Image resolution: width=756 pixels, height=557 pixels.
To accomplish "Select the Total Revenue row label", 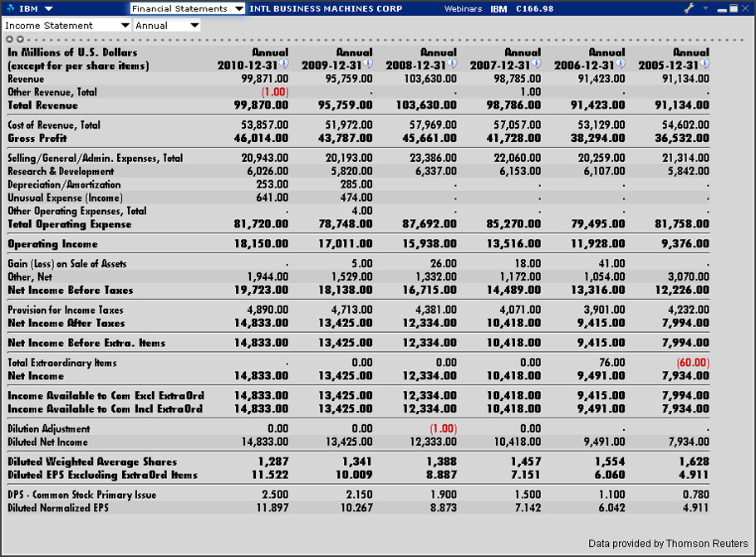I will [x=43, y=105].
